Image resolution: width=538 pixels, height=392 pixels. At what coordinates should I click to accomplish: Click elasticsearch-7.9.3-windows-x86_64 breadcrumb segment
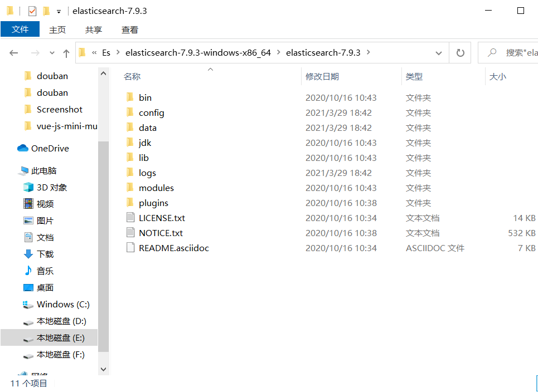click(198, 53)
